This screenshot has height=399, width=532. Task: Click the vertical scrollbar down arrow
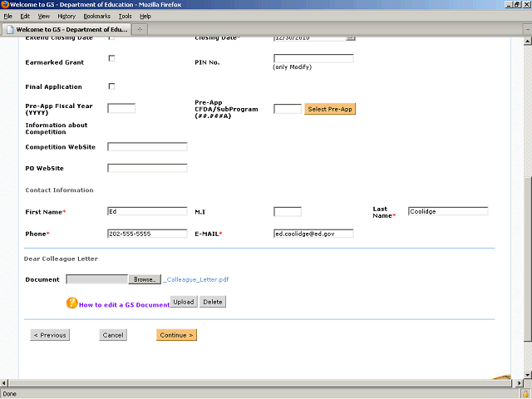tap(527, 375)
